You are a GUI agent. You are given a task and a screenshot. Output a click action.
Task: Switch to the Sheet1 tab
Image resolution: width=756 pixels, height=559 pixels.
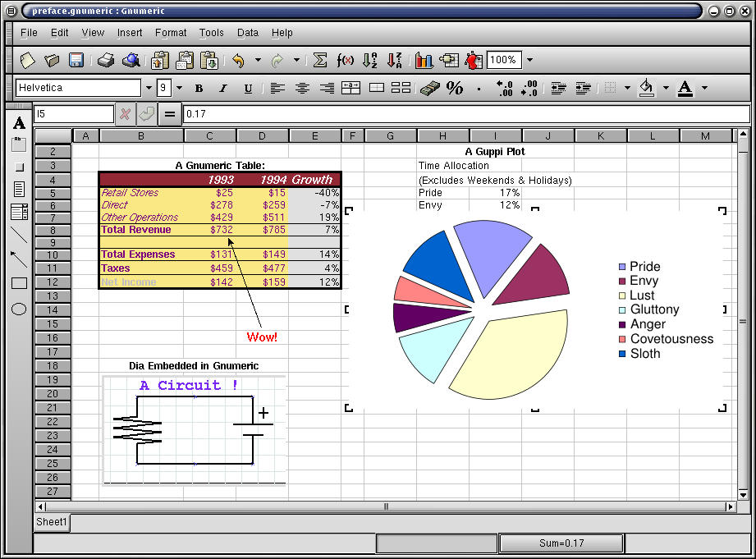click(52, 522)
